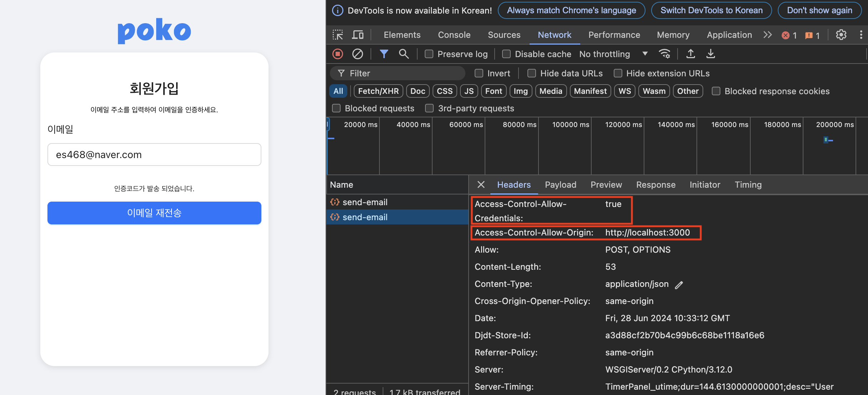Tick the Hide data URLs checkbox

[531, 74]
